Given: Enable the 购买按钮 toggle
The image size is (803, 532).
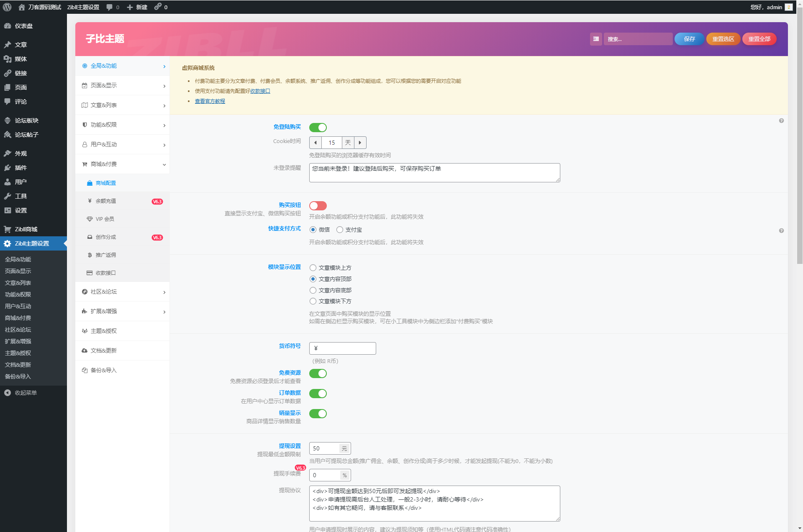Looking at the screenshot, I should pos(318,206).
